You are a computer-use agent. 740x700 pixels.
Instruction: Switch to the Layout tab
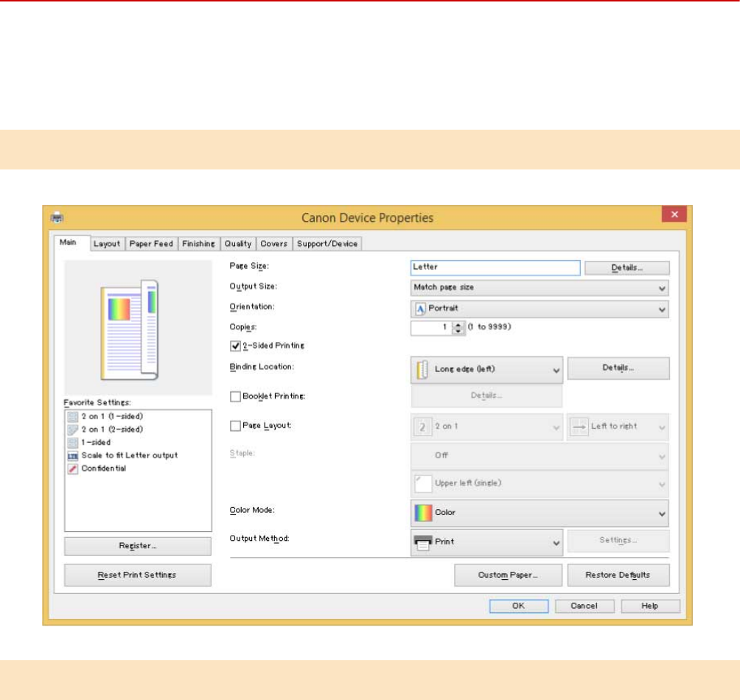coord(107,244)
